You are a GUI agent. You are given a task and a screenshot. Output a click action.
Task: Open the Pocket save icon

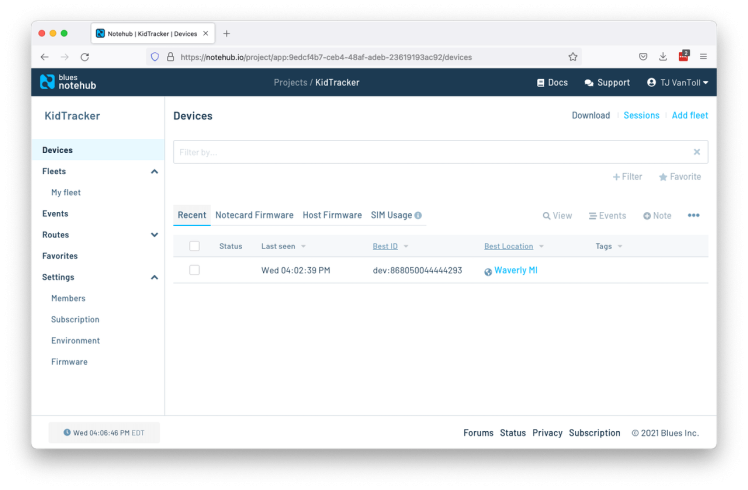click(643, 56)
